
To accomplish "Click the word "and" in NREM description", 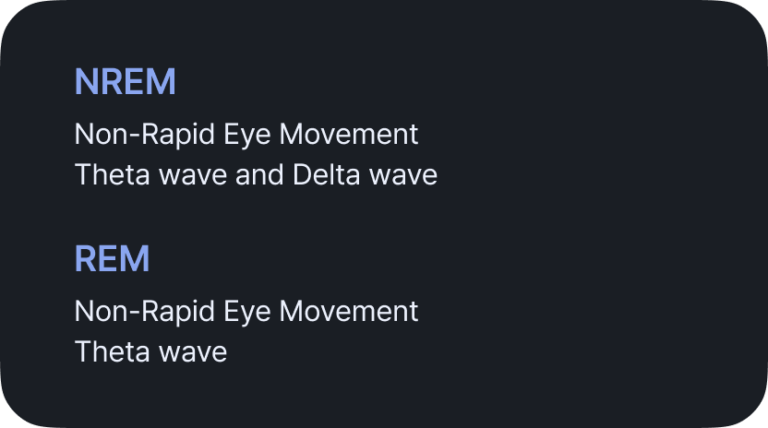I will pyautogui.click(x=260, y=175).
